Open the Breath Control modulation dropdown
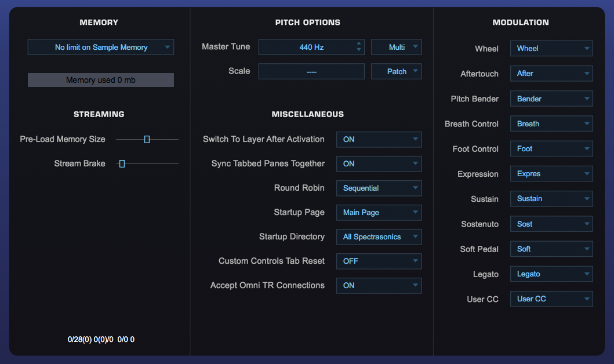The height and width of the screenshot is (364, 614). point(551,123)
